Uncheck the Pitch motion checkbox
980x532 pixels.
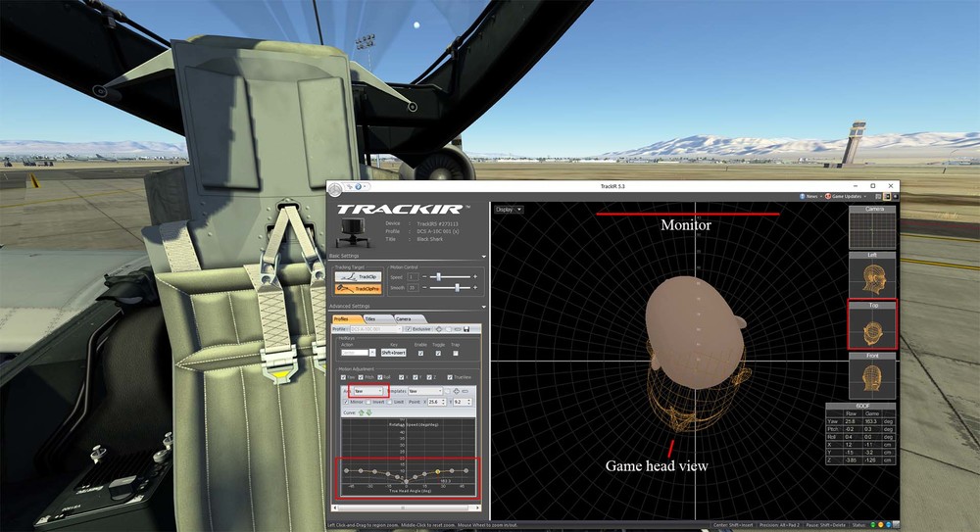[361, 377]
